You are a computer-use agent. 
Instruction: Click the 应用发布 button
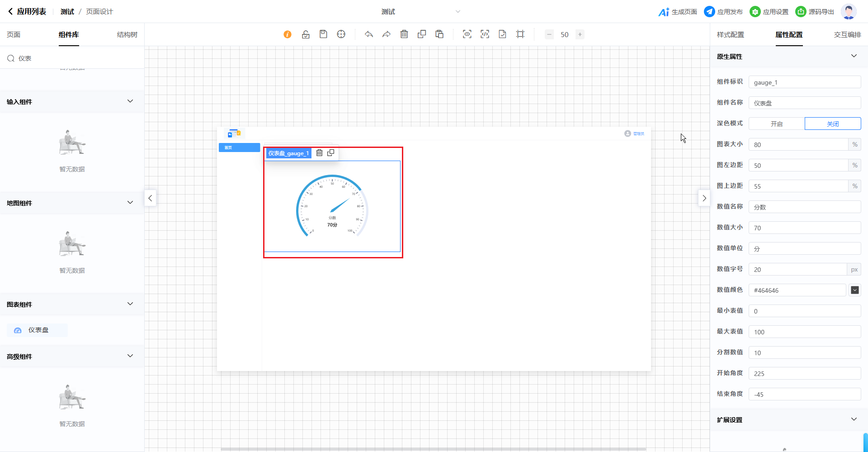pyautogui.click(x=724, y=12)
